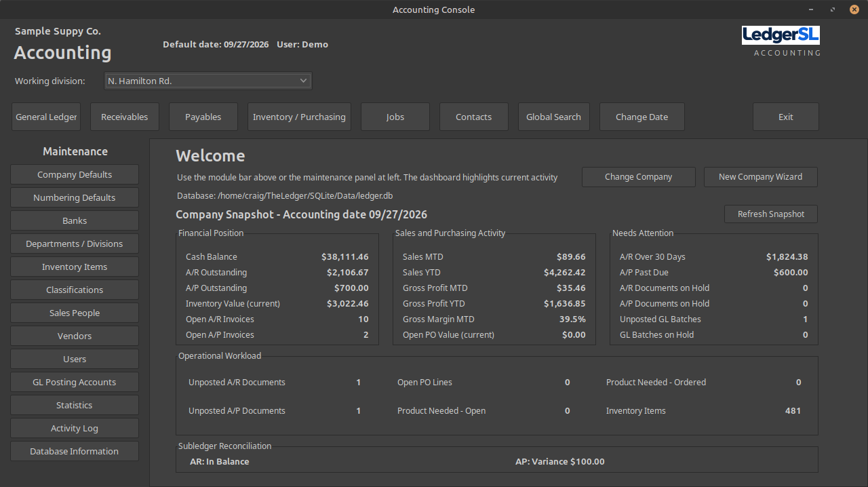Open Classifications maintenance
Screen dimensions: 868x487
[x=75, y=290]
